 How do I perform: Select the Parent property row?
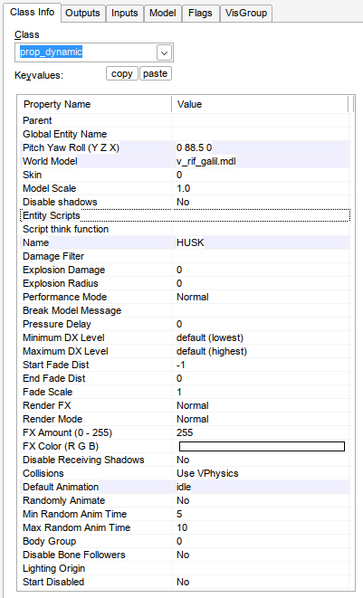coord(184,121)
